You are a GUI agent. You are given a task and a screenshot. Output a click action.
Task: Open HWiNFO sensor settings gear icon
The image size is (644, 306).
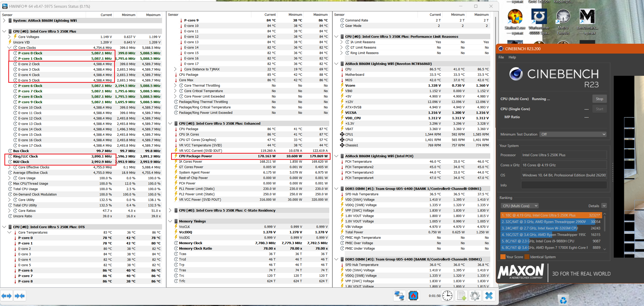click(x=475, y=296)
